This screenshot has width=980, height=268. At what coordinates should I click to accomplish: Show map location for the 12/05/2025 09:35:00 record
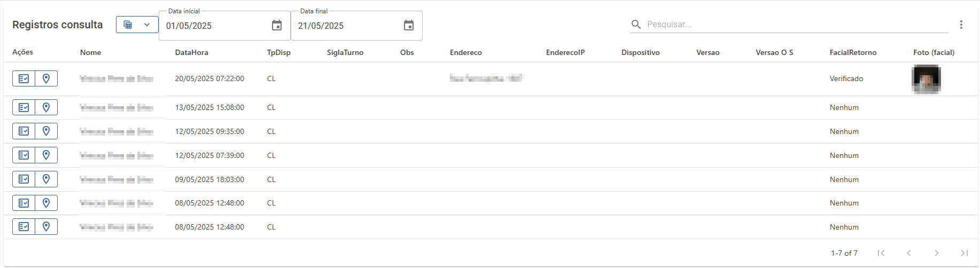coord(46,131)
